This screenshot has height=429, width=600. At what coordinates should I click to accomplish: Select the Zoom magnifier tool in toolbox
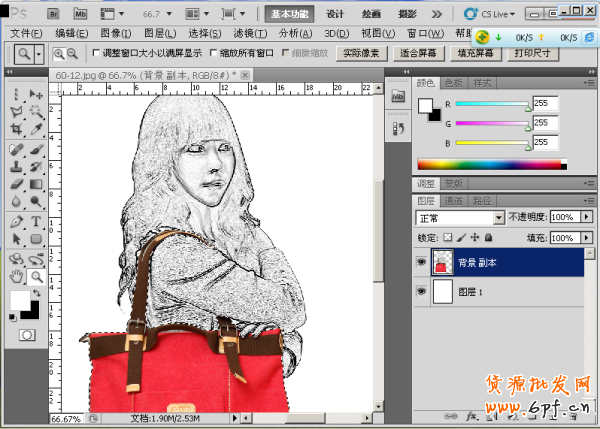point(36,275)
